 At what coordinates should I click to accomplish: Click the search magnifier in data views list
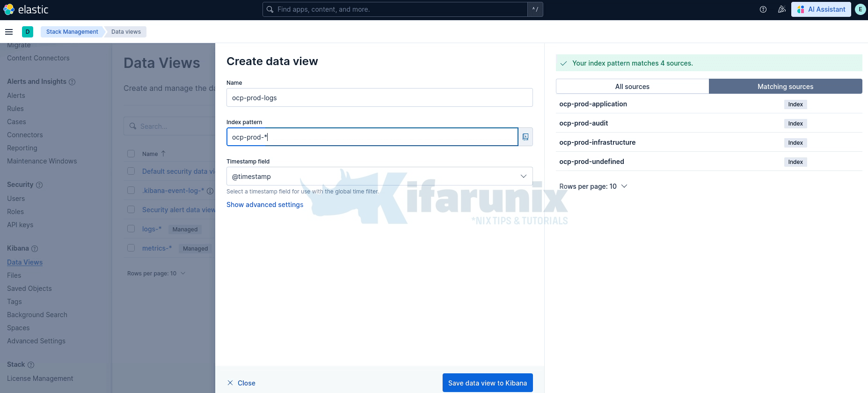tap(133, 126)
